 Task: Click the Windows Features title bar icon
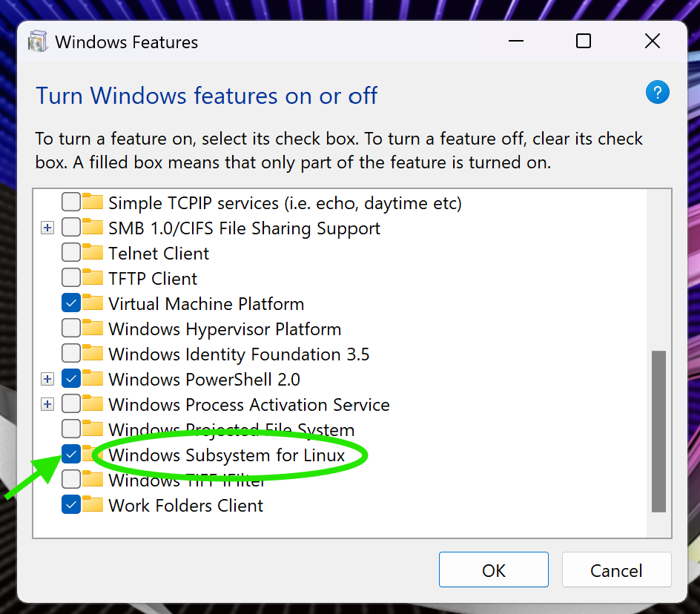[38, 42]
